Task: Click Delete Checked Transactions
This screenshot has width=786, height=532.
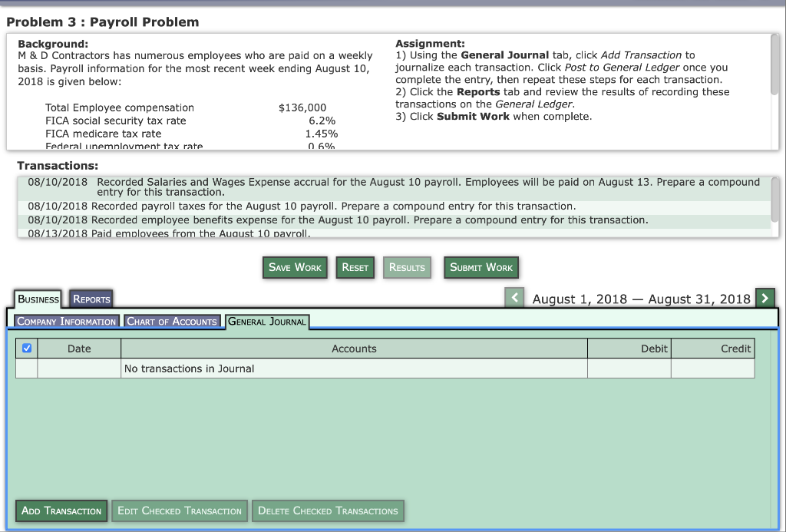Action: (328, 511)
